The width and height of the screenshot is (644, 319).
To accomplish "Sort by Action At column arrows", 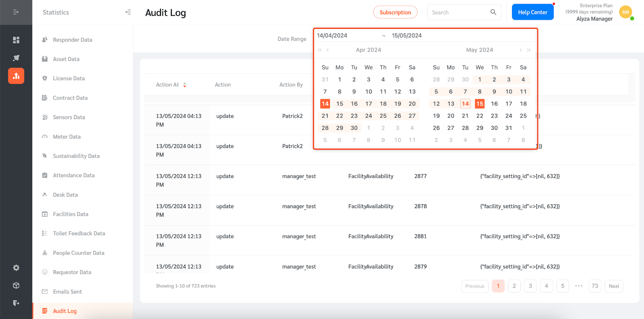I will point(185,85).
